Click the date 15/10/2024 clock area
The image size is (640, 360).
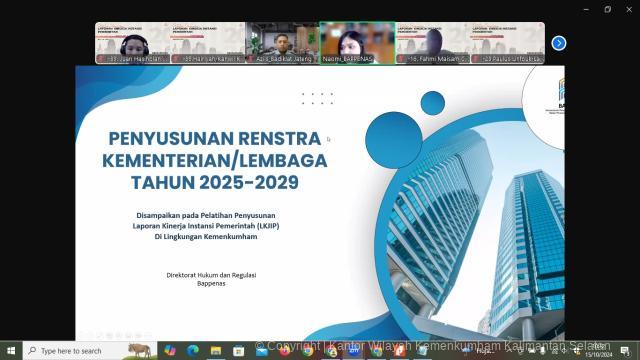tap(599, 351)
